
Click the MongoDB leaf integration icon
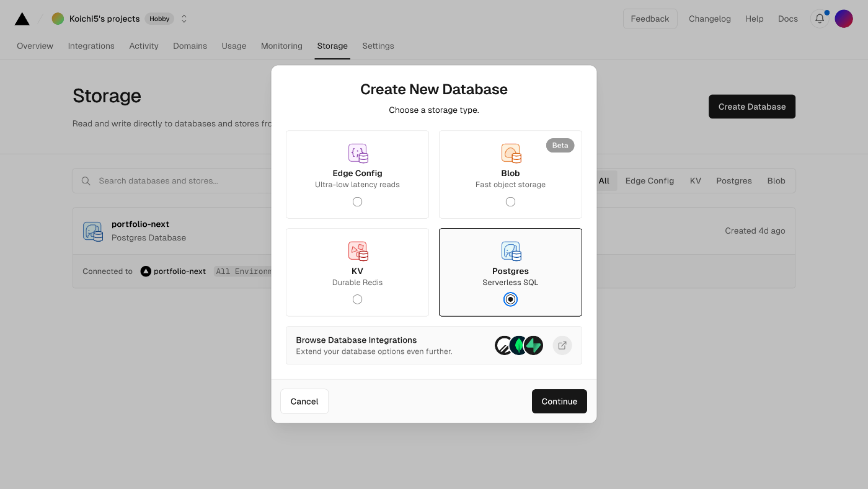point(518,345)
